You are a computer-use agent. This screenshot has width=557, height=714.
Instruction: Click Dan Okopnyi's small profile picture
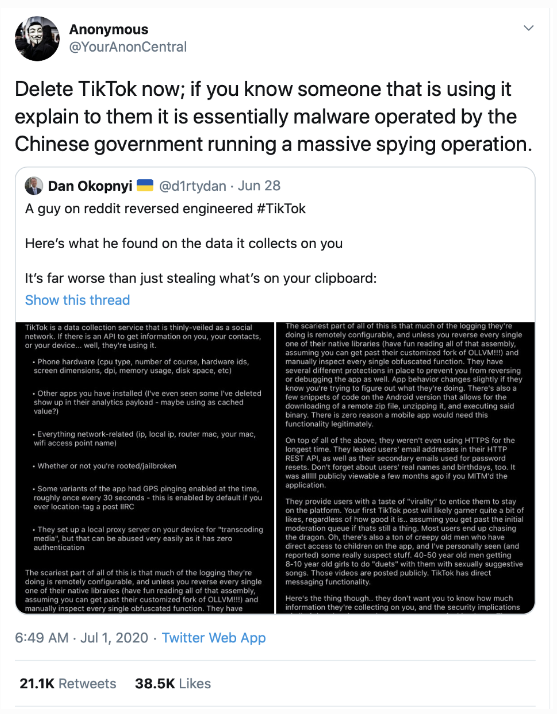tap(34, 186)
